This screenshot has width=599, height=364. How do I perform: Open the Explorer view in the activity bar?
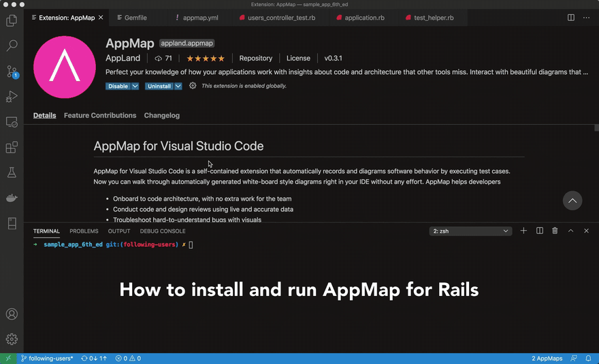[x=12, y=20]
